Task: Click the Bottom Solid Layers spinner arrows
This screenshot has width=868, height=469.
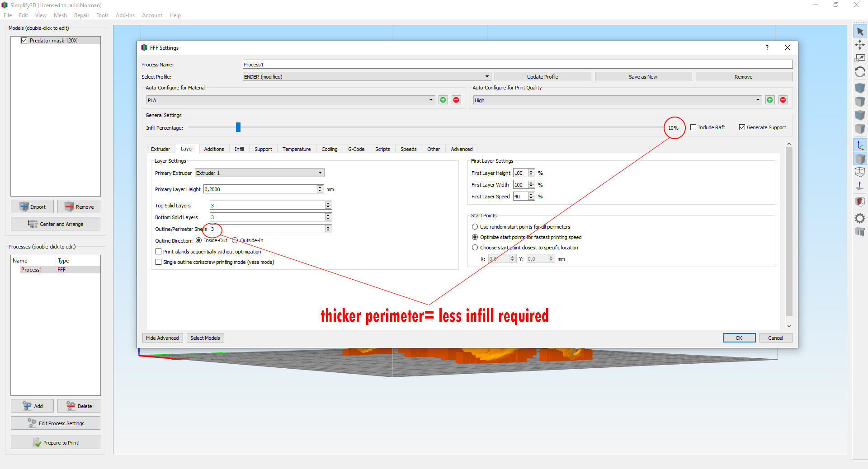Action: tap(328, 217)
